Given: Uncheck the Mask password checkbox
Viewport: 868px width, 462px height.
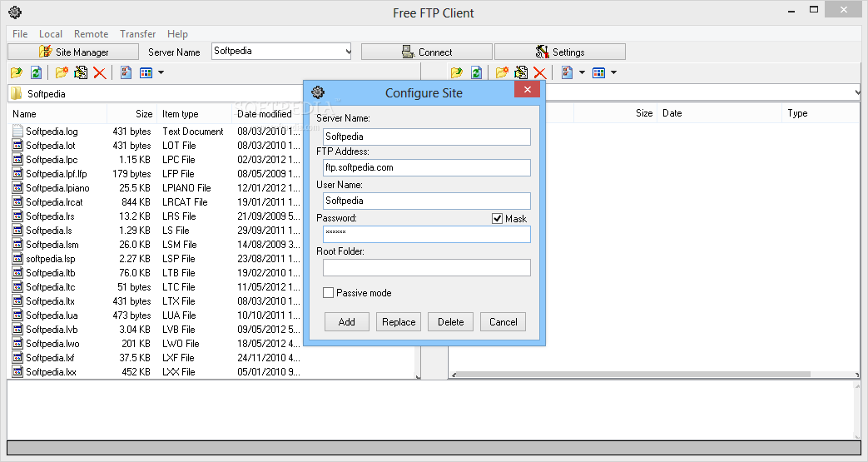Looking at the screenshot, I should [x=497, y=219].
